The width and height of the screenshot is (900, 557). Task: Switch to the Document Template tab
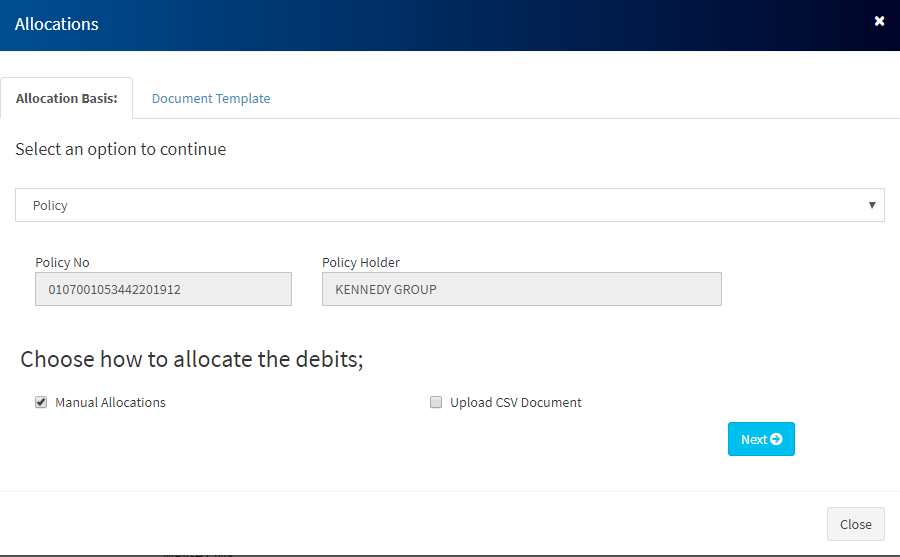(211, 98)
